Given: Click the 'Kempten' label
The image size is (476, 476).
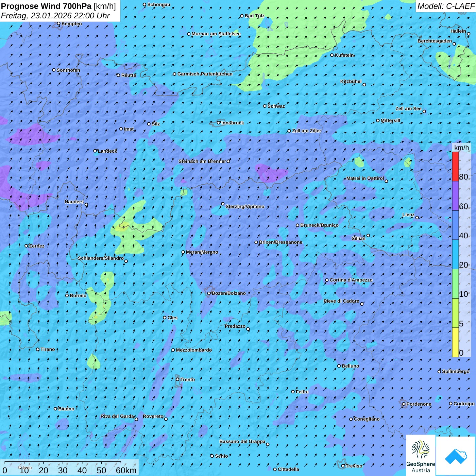Looking at the screenshot, I should point(71,23).
